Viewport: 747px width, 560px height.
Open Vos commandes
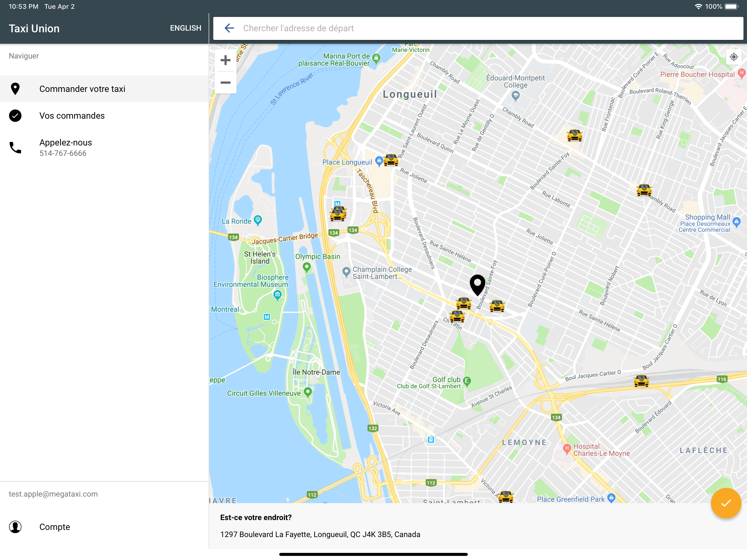[104, 115]
